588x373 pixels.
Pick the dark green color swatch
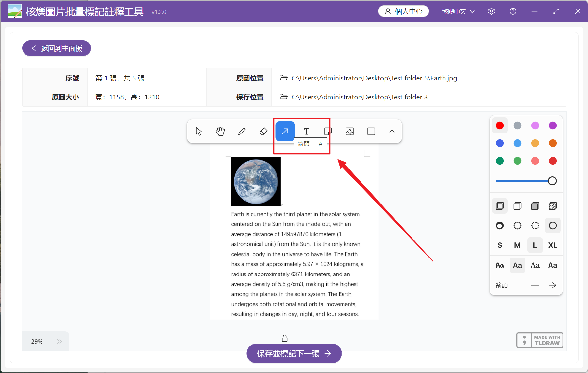(x=500, y=161)
